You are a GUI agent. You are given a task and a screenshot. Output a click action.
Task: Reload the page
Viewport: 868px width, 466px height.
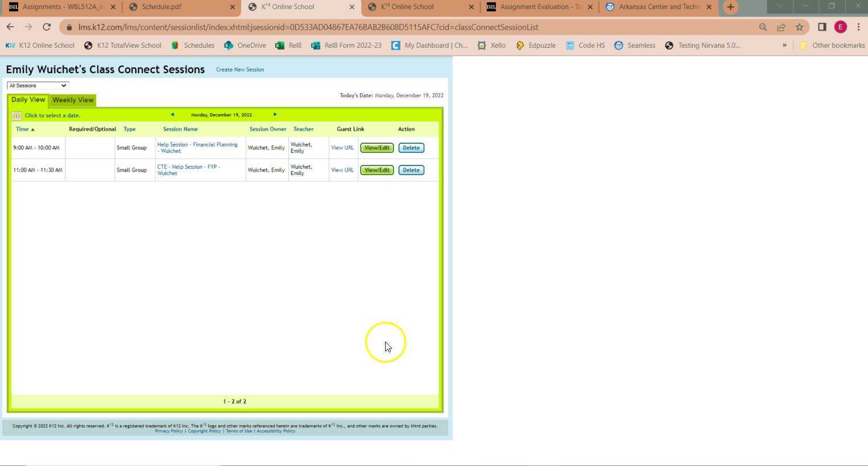pyautogui.click(x=47, y=27)
